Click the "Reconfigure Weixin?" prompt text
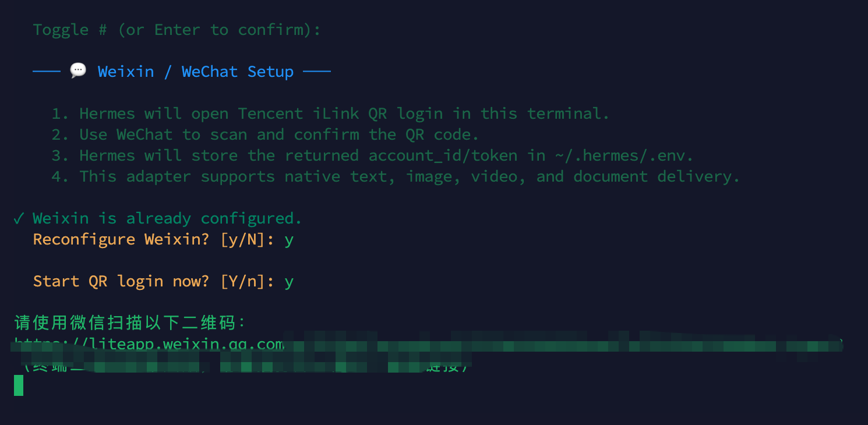 click(x=121, y=239)
